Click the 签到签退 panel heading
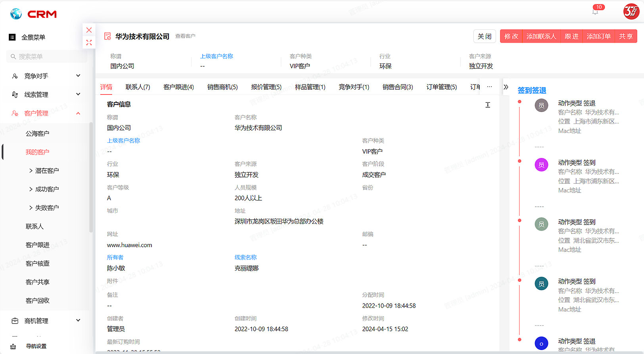 [x=532, y=90]
